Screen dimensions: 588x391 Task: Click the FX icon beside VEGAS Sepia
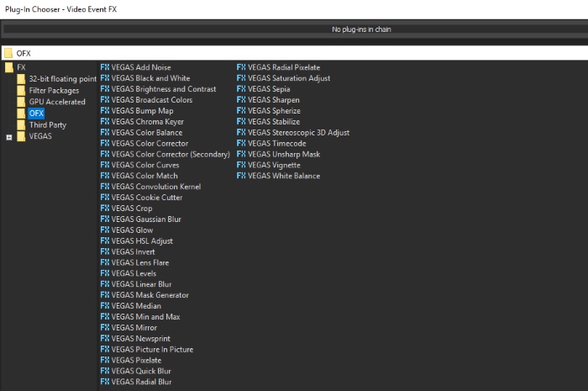241,89
